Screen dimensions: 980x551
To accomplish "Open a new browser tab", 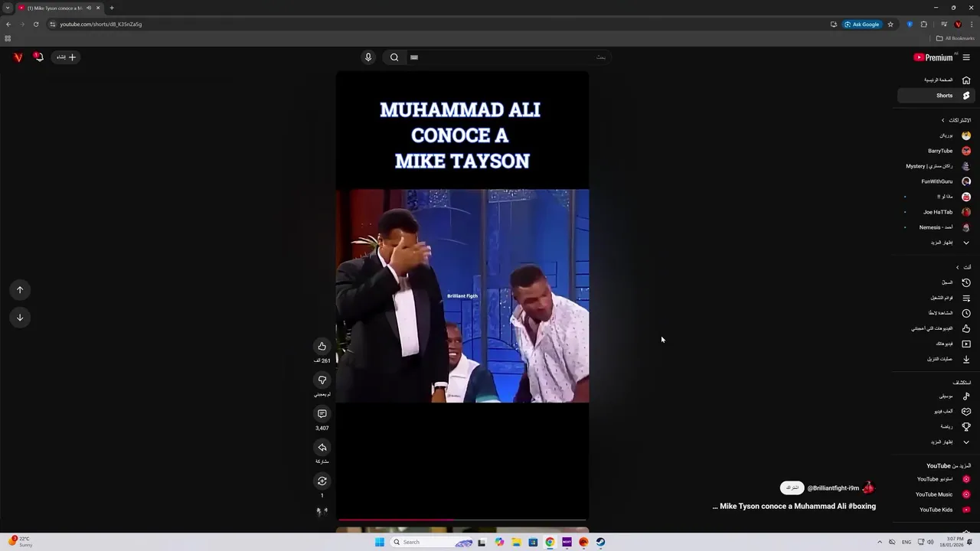I will click(x=112, y=8).
